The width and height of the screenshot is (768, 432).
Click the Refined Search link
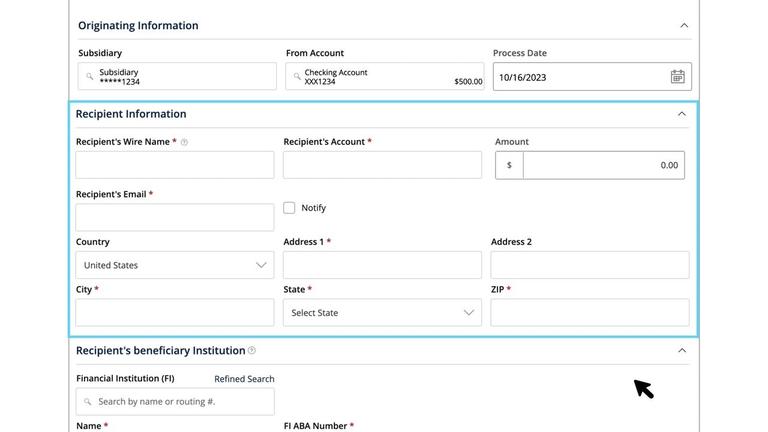pos(244,379)
